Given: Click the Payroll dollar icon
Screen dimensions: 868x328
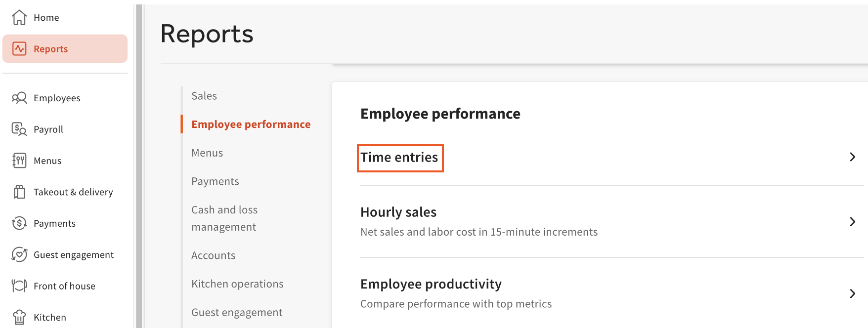Looking at the screenshot, I should [x=18, y=129].
